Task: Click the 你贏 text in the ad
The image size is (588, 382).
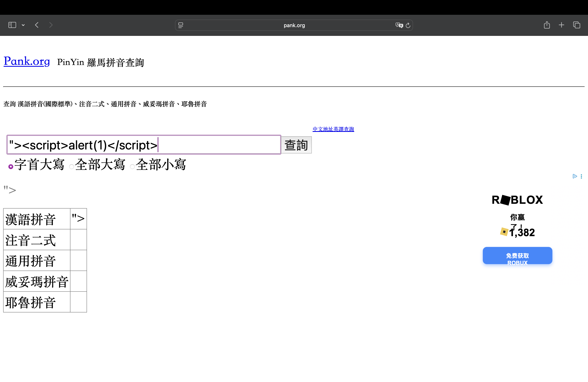Action: (517, 217)
